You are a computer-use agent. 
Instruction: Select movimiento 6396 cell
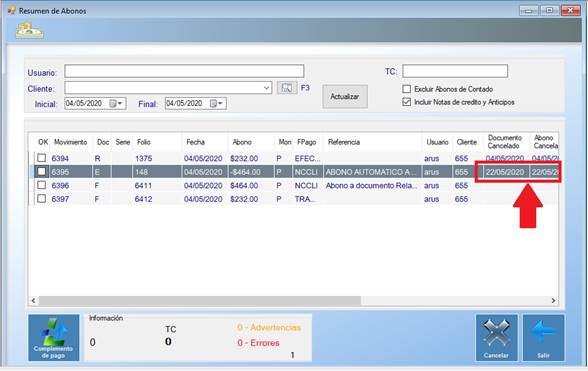60,185
